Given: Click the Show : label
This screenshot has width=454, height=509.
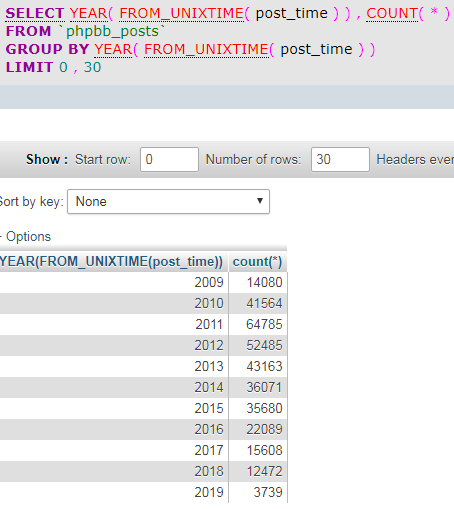Looking at the screenshot, I should pos(47,159).
